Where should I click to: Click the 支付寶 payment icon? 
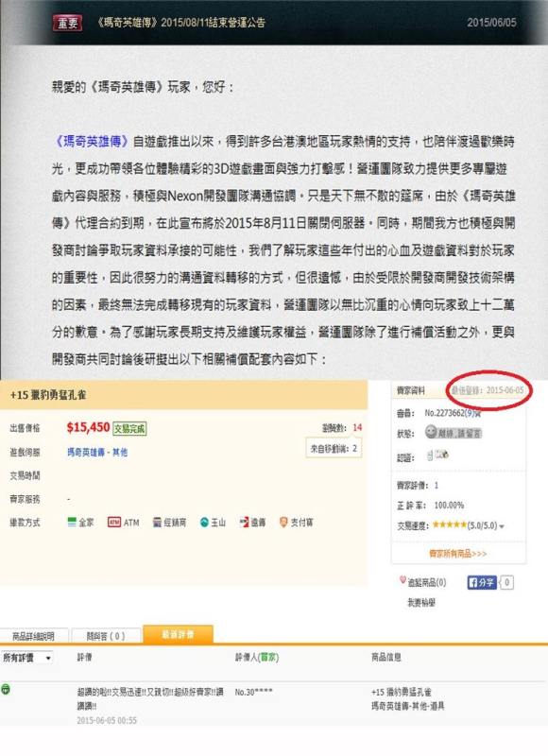coord(283,523)
